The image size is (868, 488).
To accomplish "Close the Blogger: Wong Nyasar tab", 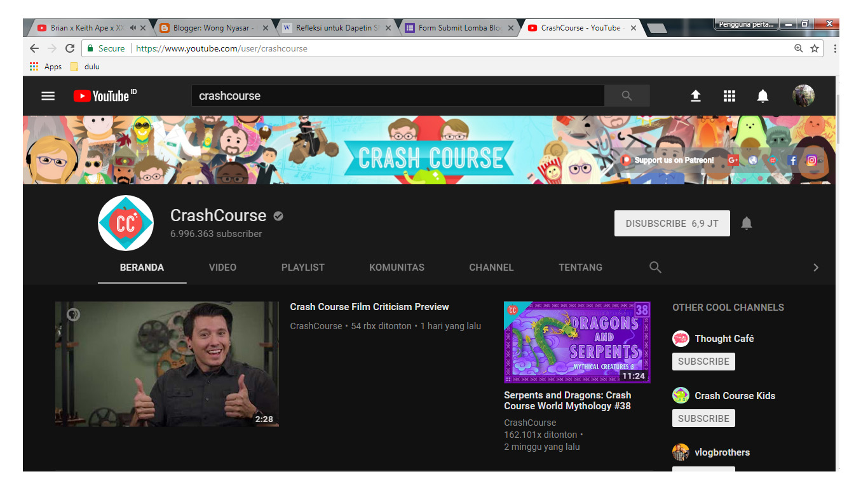I will 265,28.
